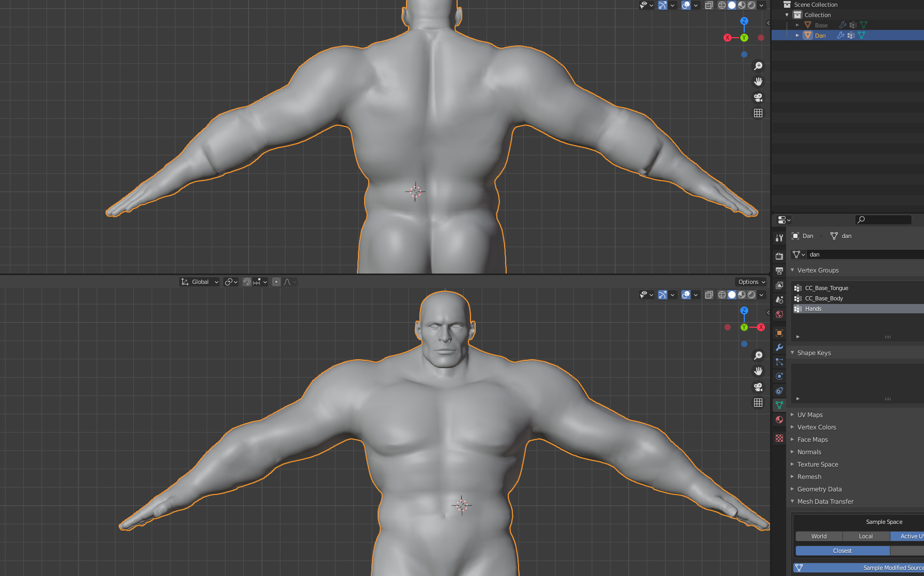Toggle snapping magnet in bottom viewport header
This screenshot has width=924, height=576.
(x=247, y=282)
